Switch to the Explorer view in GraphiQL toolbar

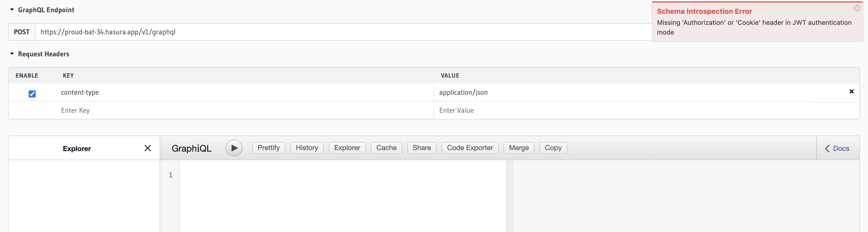347,148
